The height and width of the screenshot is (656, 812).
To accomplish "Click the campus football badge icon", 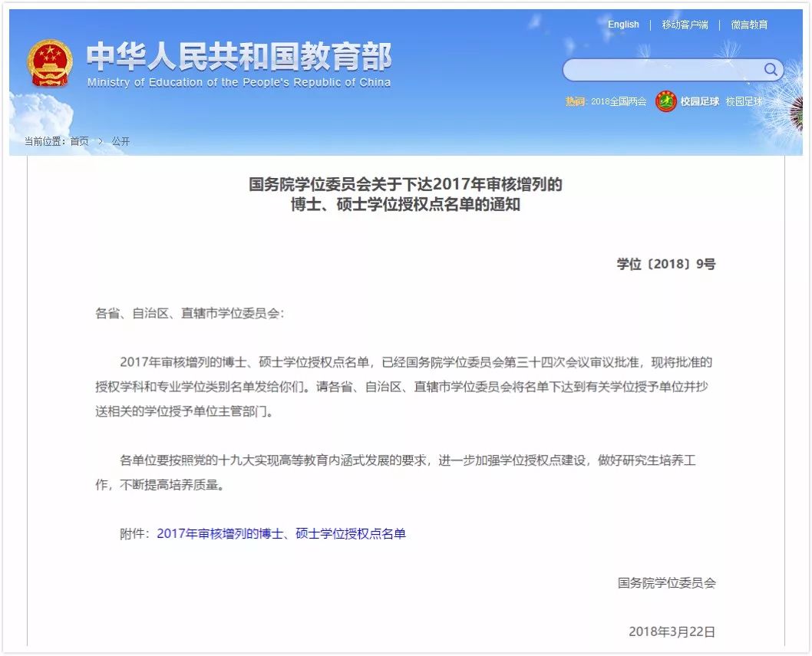I will (x=665, y=101).
